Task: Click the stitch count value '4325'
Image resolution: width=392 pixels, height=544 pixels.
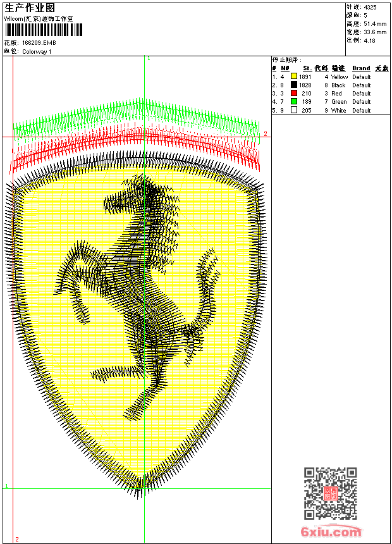Action: tap(370, 7)
